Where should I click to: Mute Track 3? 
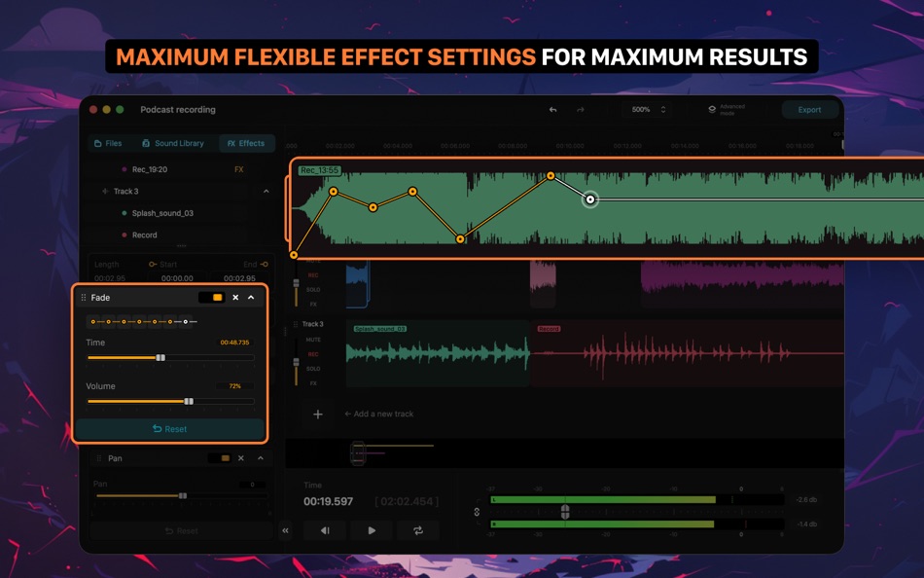312,339
